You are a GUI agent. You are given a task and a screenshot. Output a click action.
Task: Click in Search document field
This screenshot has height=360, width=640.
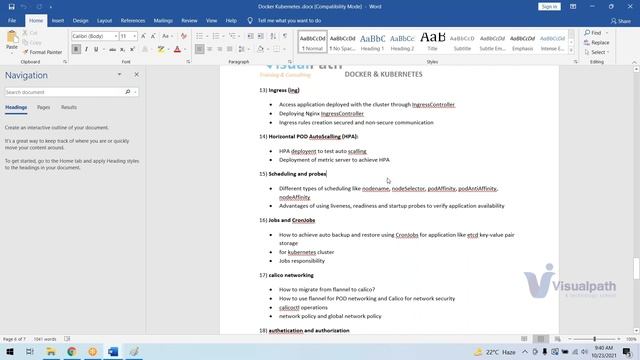64,92
